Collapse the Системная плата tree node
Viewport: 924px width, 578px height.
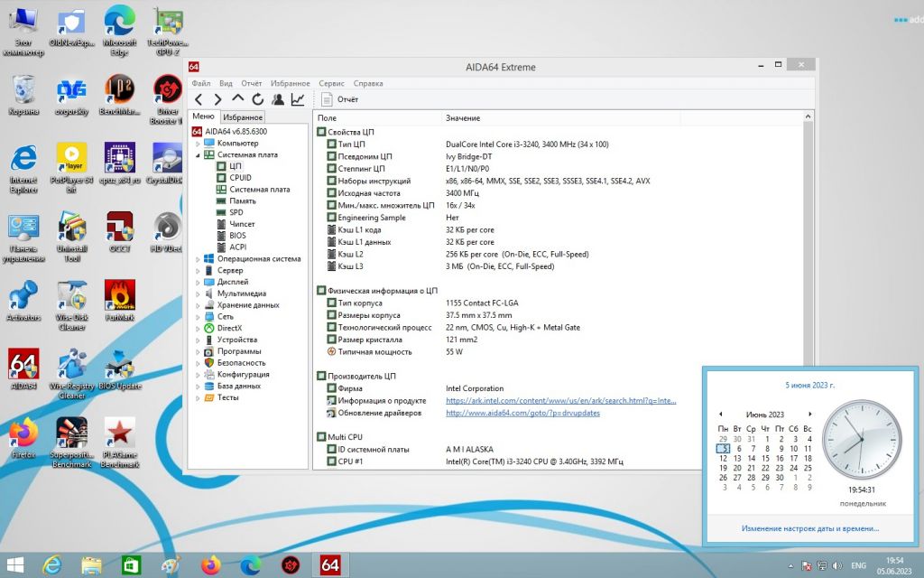pos(198,155)
